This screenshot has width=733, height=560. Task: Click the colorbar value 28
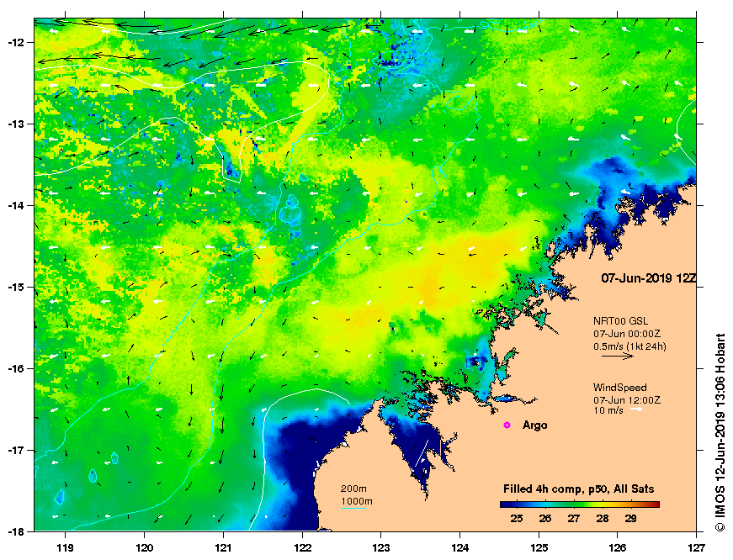pos(602,519)
